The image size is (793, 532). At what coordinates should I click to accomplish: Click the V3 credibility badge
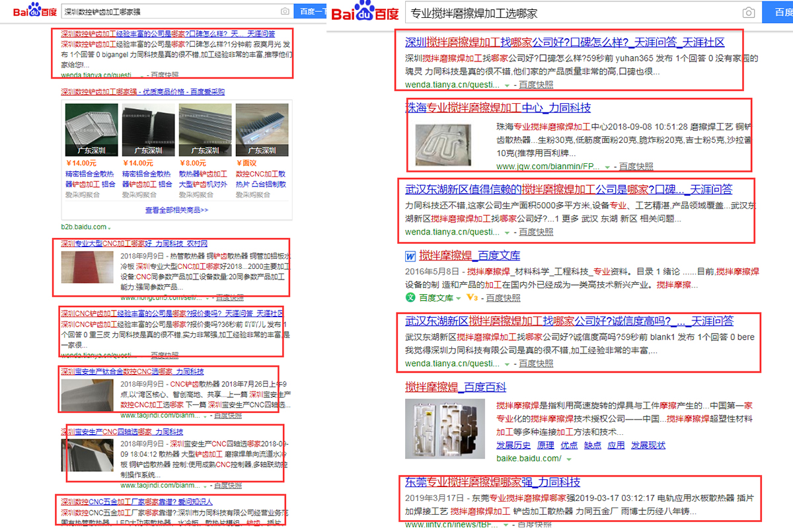click(471, 298)
